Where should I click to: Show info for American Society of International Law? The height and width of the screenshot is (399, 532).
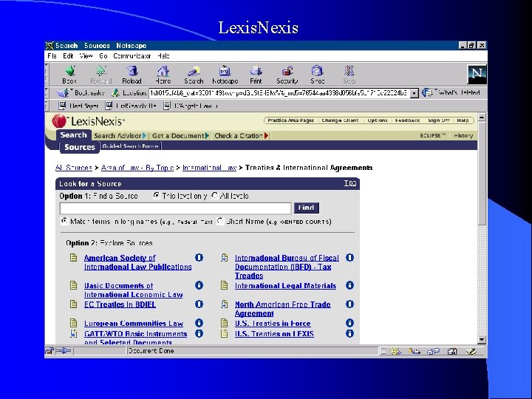[x=199, y=258]
